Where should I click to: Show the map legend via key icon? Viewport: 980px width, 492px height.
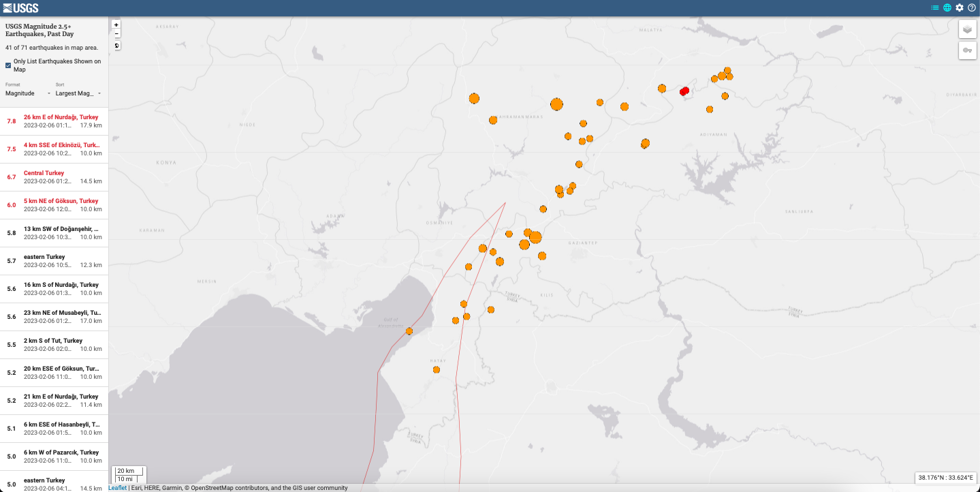coord(966,50)
